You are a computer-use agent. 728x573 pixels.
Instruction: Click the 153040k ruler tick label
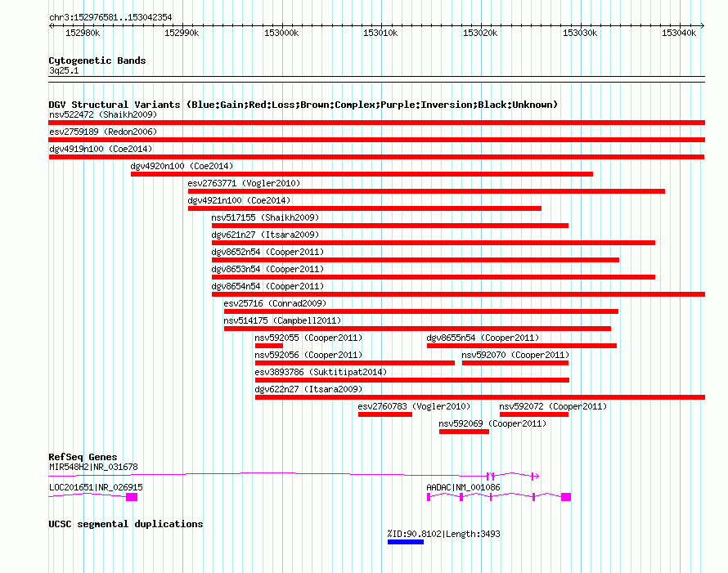click(679, 33)
